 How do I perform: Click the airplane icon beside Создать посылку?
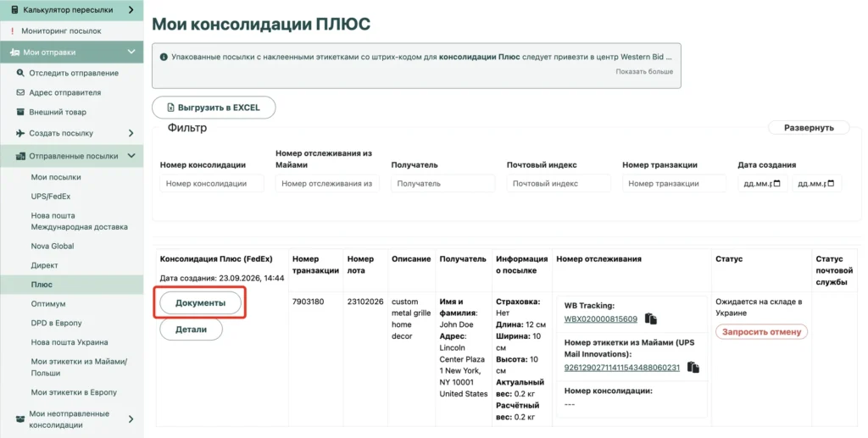coord(20,133)
